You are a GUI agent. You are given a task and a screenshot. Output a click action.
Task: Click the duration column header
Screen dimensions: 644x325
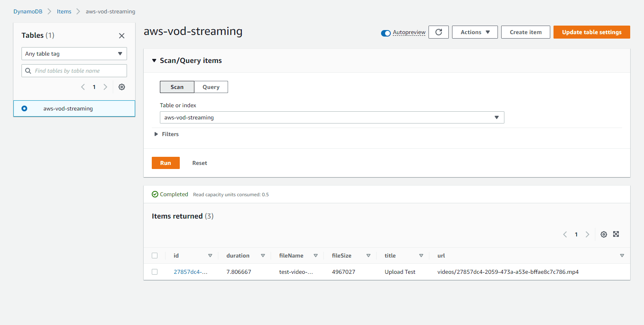(x=238, y=256)
